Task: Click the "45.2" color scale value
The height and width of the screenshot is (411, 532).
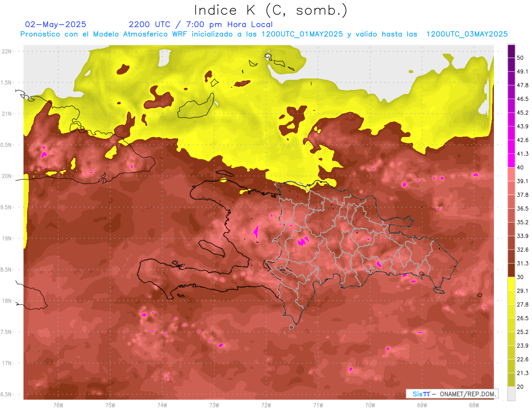Action: (x=522, y=113)
